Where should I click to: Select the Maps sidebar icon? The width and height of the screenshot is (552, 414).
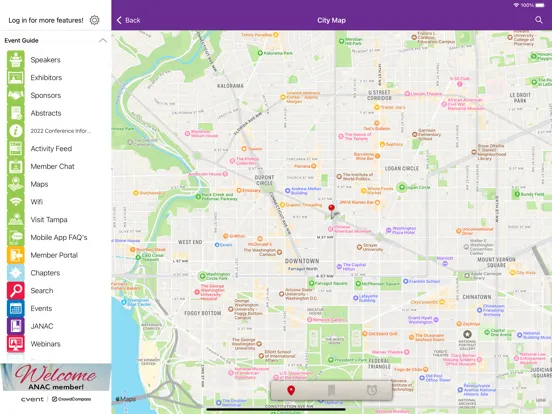[x=16, y=184]
